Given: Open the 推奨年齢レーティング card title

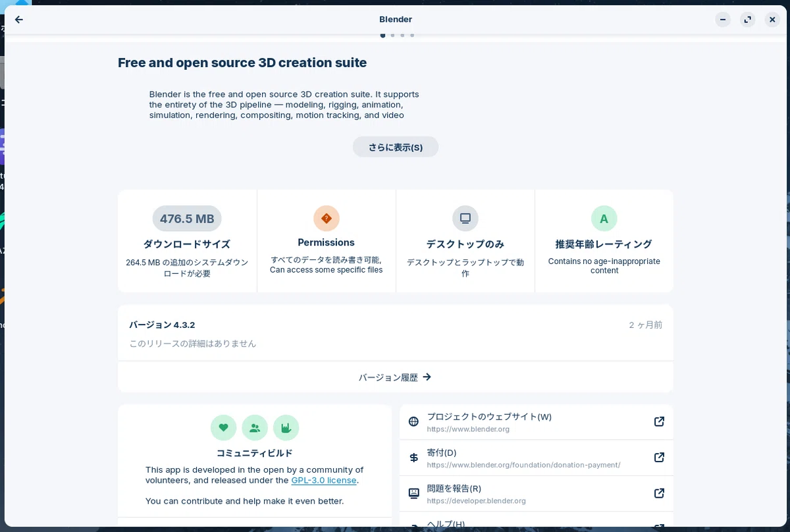Looking at the screenshot, I should tap(604, 244).
